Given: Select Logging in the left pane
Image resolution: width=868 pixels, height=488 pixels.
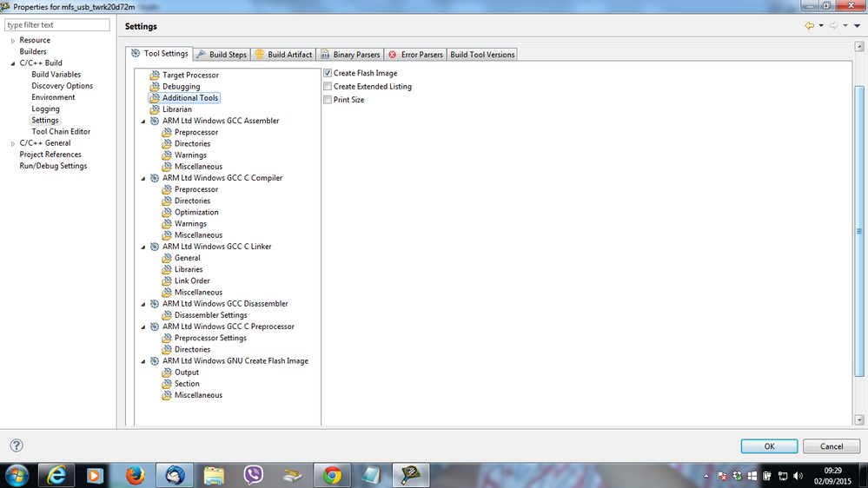Looking at the screenshot, I should pyautogui.click(x=45, y=109).
